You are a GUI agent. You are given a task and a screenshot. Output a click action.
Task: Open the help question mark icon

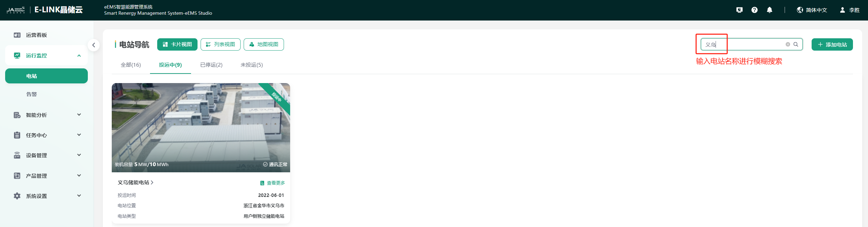pyautogui.click(x=755, y=10)
